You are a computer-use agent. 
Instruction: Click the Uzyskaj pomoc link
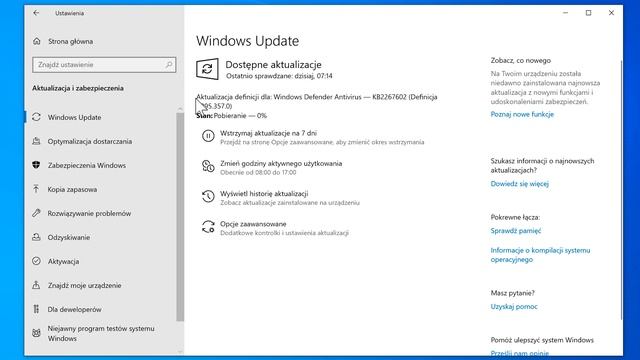[x=514, y=307]
